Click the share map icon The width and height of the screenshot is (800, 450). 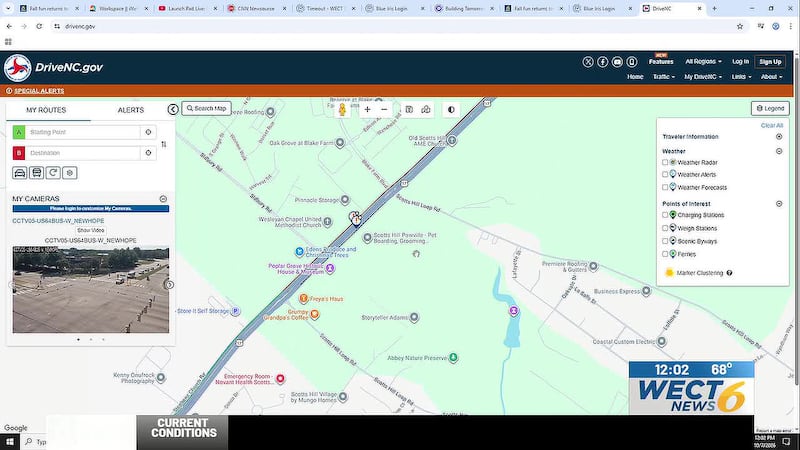click(426, 109)
